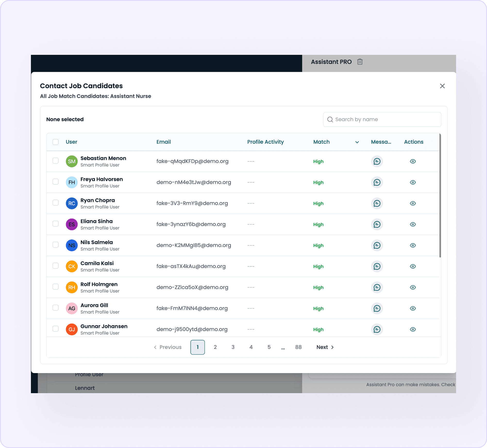Focus the Search by name field

(382, 119)
